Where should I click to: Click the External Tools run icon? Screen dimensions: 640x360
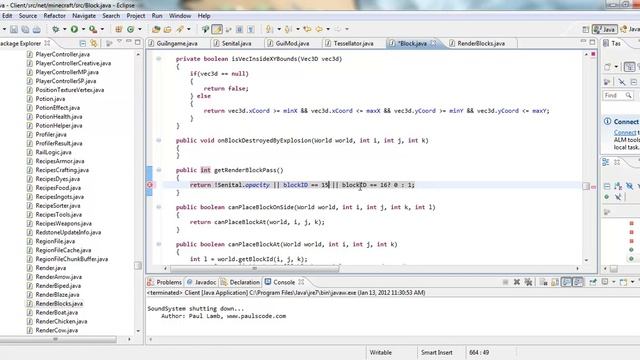(x=93, y=29)
